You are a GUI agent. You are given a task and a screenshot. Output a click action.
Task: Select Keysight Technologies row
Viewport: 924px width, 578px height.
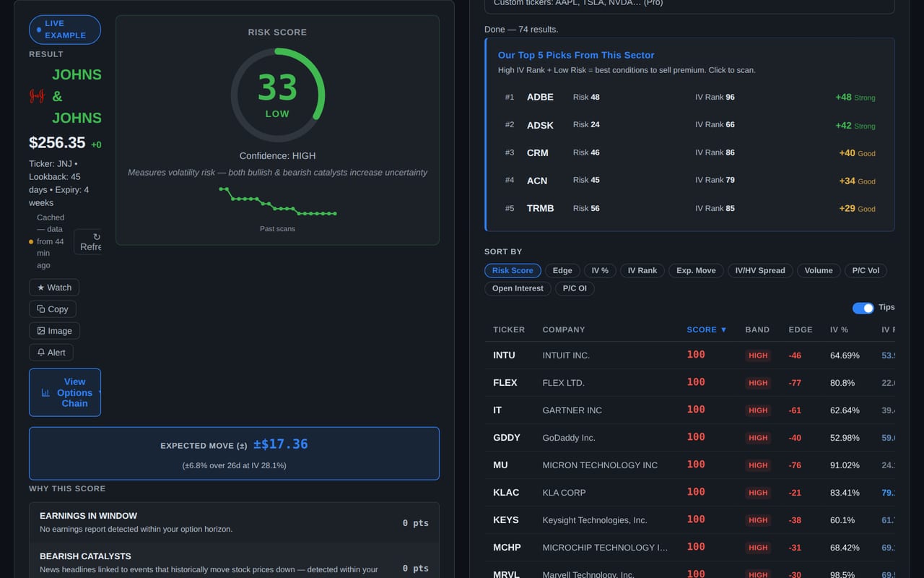[689, 520]
